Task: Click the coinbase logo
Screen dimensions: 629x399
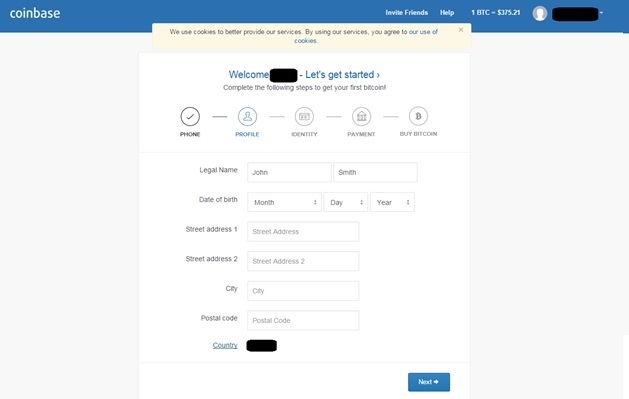Action: (35, 13)
